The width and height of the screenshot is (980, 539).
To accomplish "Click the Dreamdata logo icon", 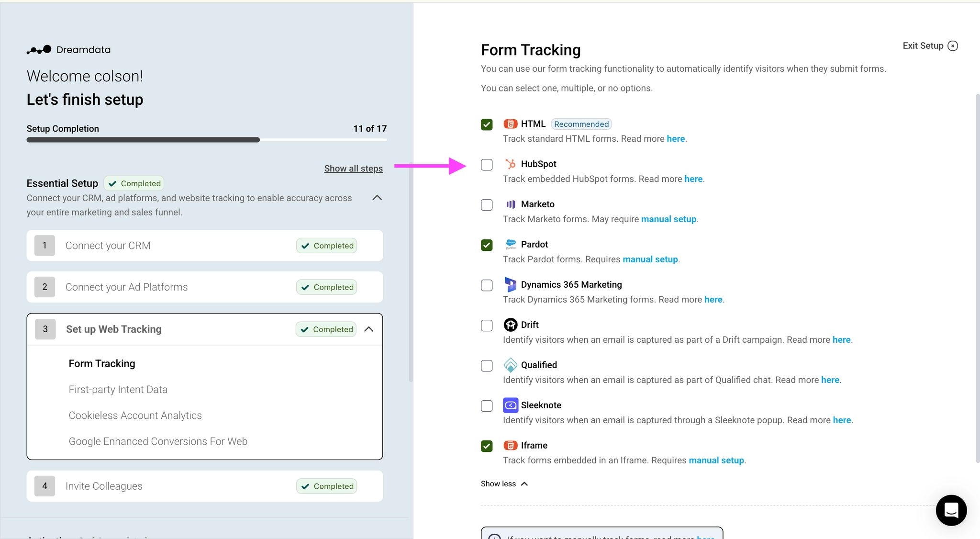I will (39, 50).
